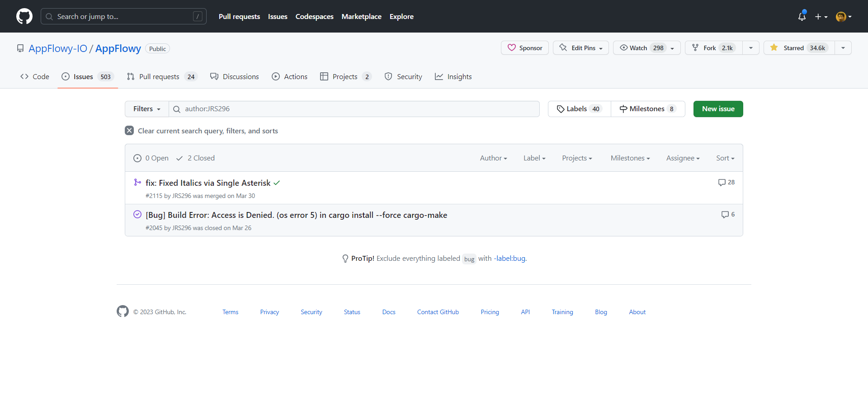The height and width of the screenshot is (405, 868).
Task: Open 'fix: Fixed Italics via Single Asterisk'
Action: coord(208,183)
